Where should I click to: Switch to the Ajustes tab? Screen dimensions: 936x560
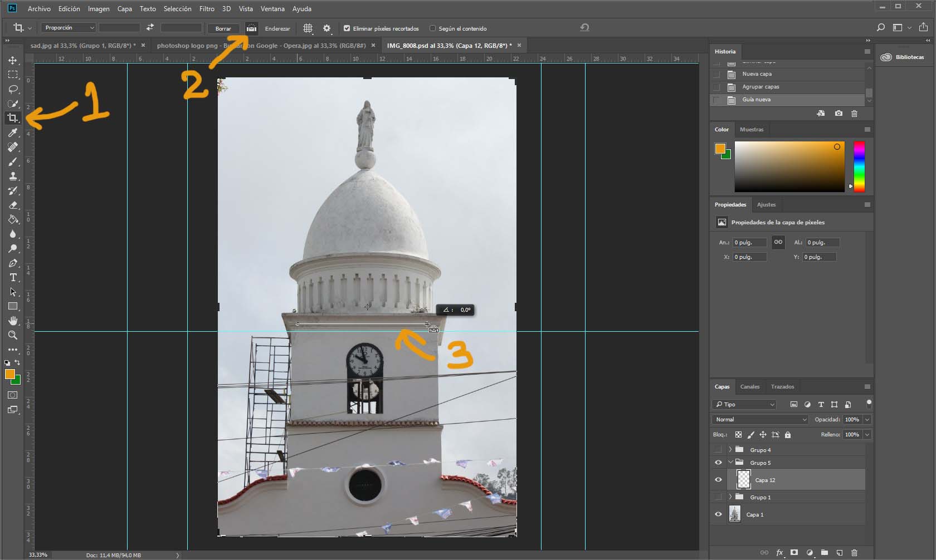(x=766, y=205)
